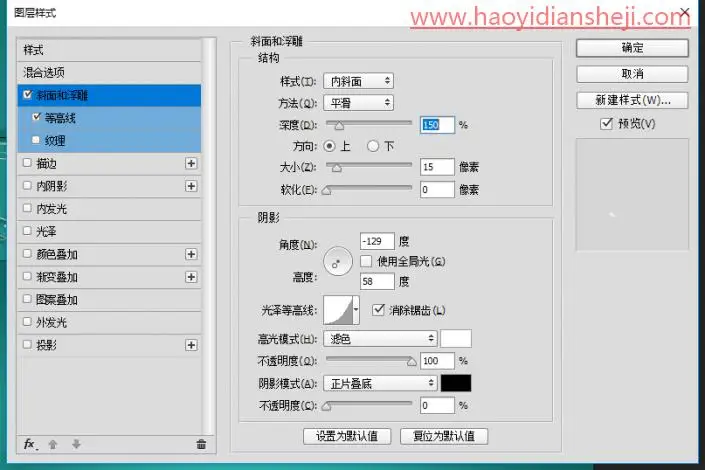Add another 颜色叠加 effect with plus icon
The height and width of the screenshot is (470, 705).
coord(191,254)
